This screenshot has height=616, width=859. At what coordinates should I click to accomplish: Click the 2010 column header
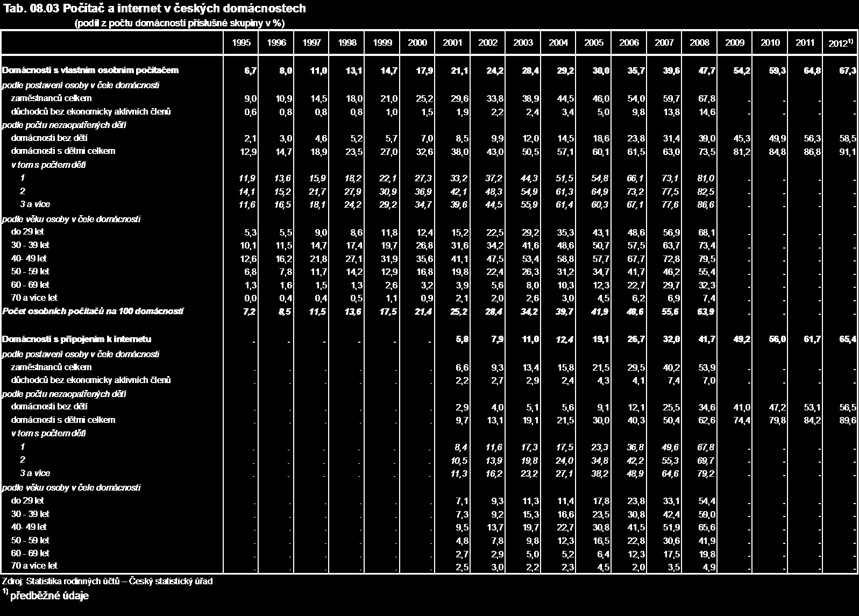[770, 43]
